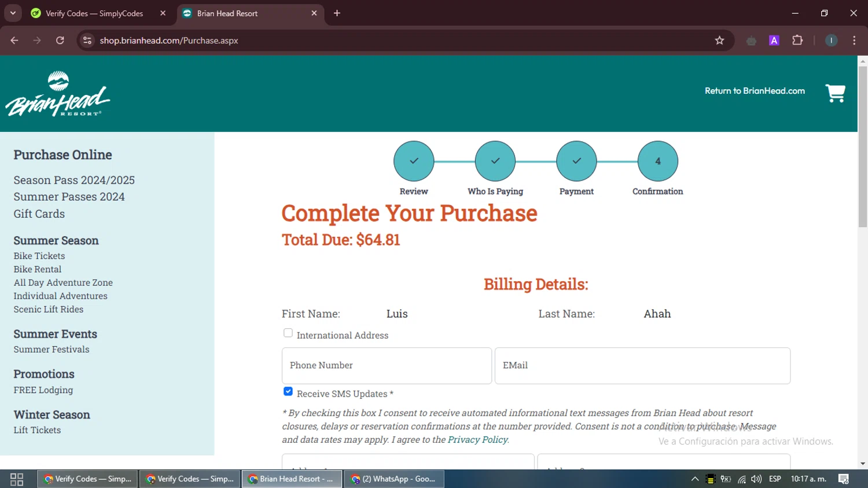Click the ESP language indicator
The width and height of the screenshot is (868, 488).
click(775, 479)
